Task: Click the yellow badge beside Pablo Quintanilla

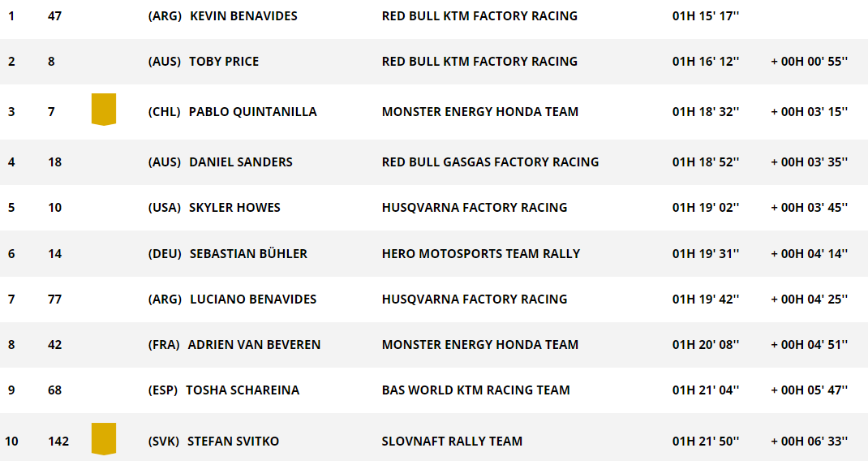Action: point(104,109)
